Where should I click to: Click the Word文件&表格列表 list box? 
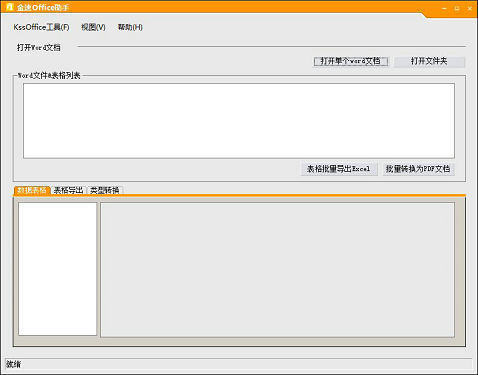[x=239, y=121]
